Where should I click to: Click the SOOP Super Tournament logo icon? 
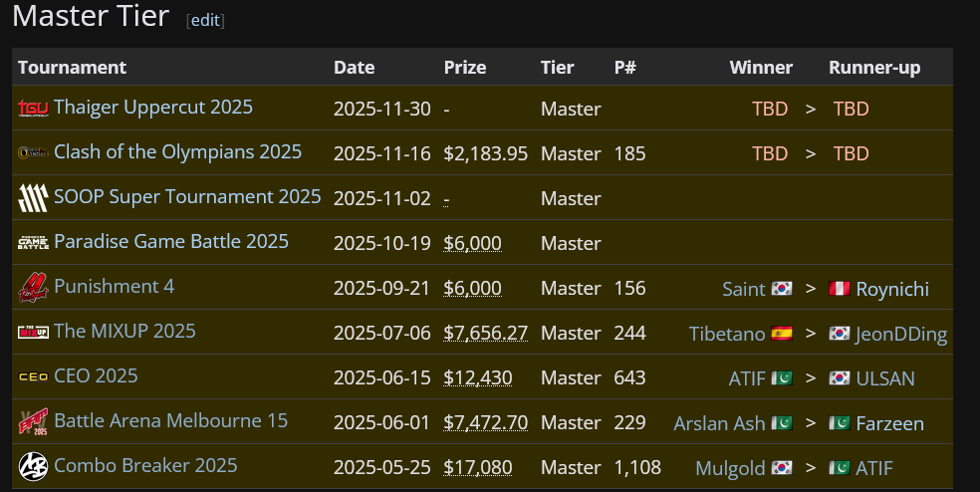coord(33,198)
